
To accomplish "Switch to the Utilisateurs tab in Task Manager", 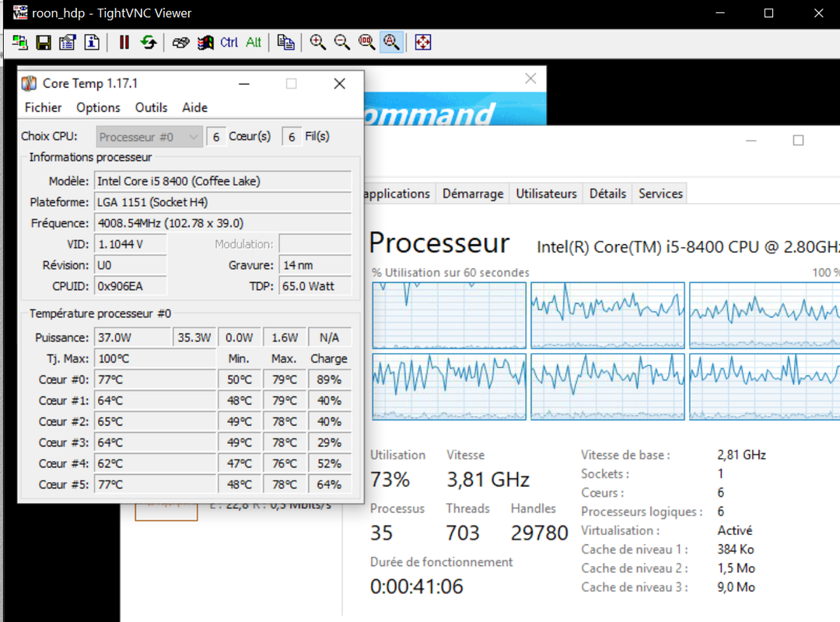I will tap(546, 194).
